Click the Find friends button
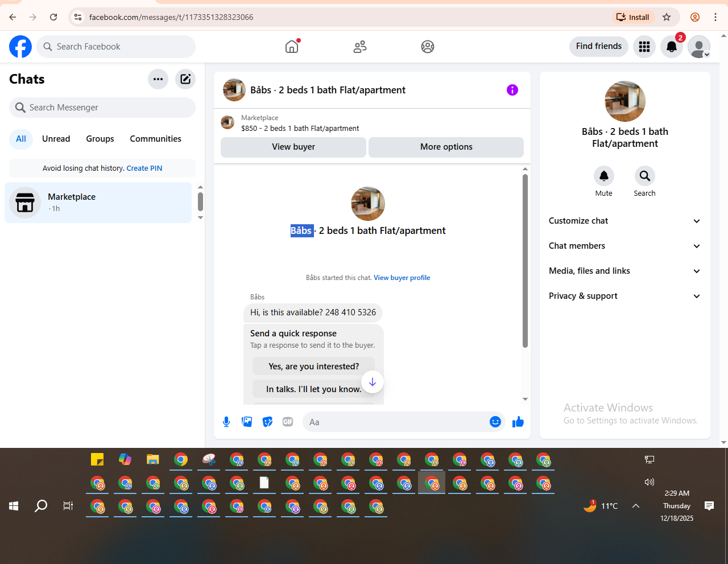This screenshot has height=564, width=728. tap(599, 46)
